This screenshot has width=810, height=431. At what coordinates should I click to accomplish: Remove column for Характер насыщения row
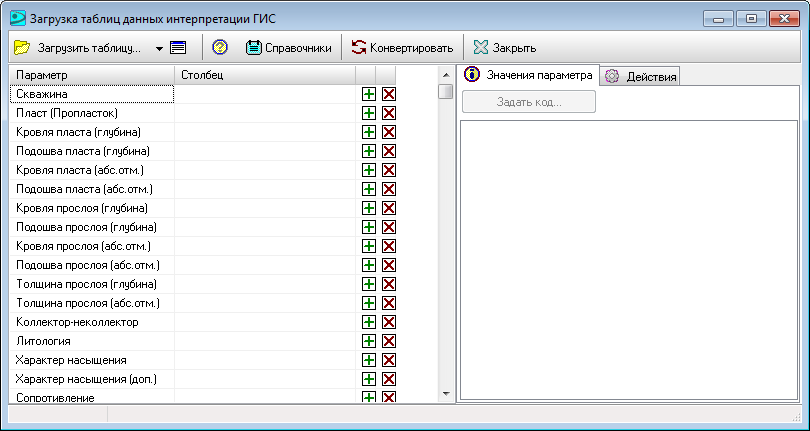point(389,360)
